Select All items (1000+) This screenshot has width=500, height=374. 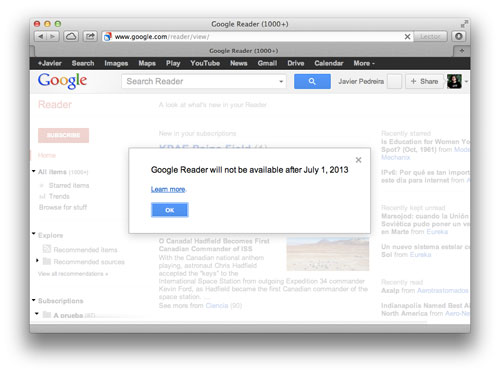63,172
